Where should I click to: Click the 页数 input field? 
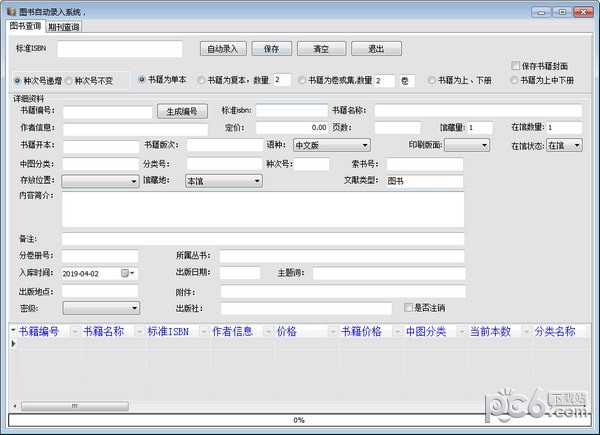(398, 127)
